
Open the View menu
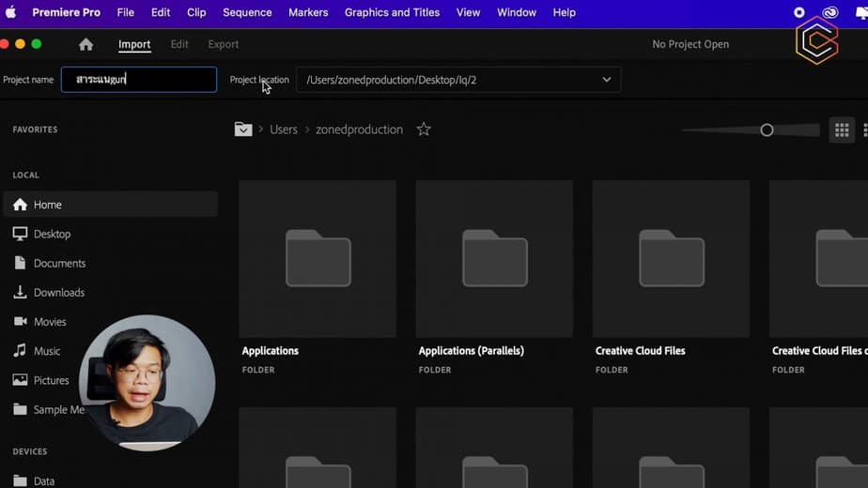[x=469, y=12]
